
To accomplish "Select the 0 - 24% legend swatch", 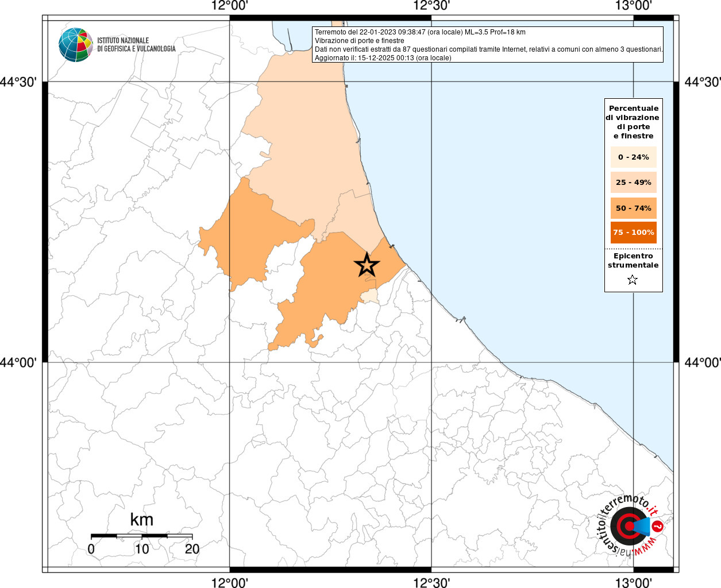I will 633,157.
